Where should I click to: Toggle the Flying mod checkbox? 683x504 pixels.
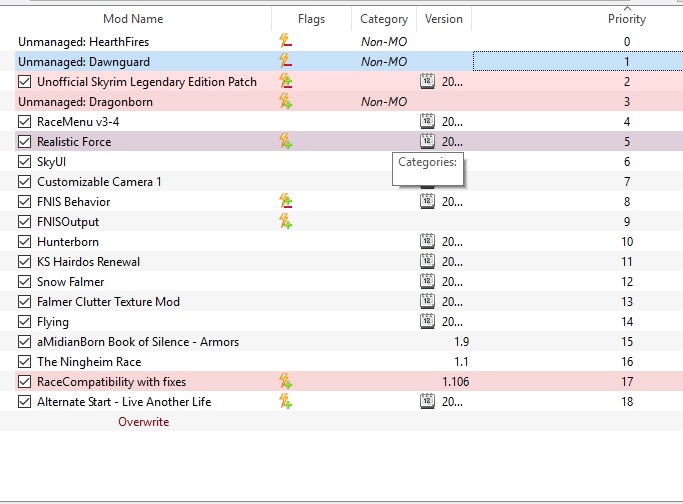24,322
